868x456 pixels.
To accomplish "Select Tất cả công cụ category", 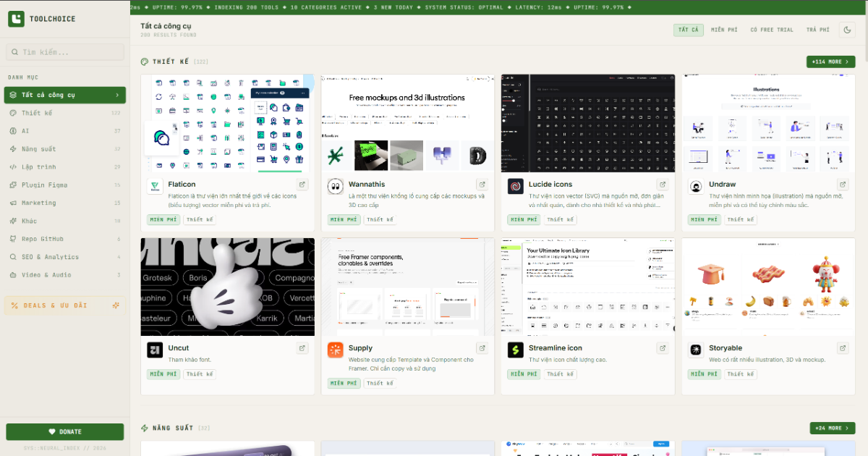I will [x=65, y=95].
